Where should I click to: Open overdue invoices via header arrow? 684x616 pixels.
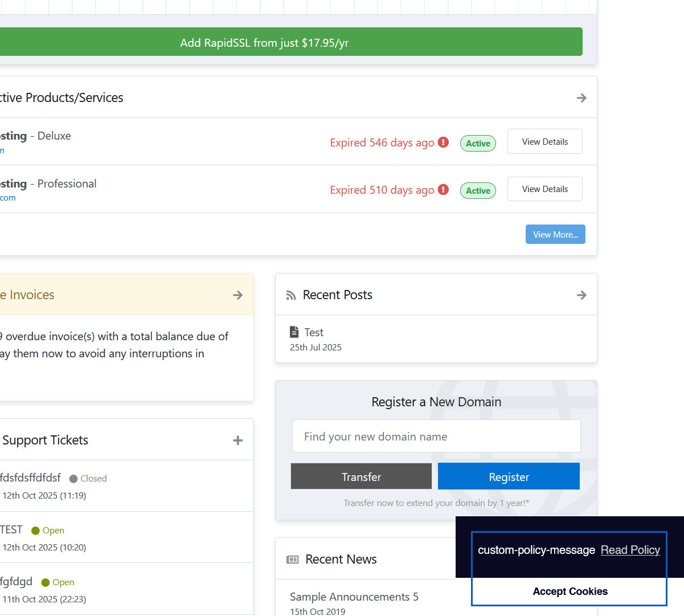point(238,295)
